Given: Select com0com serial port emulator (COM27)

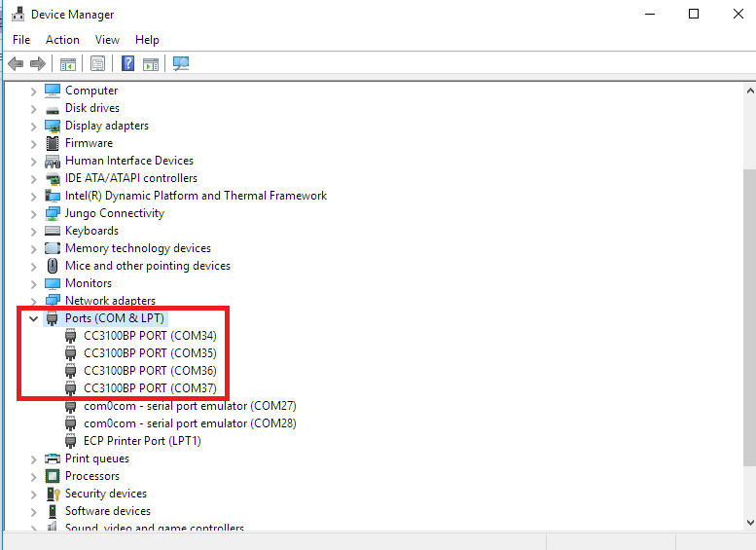Looking at the screenshot, I should (x=190, y=406).
